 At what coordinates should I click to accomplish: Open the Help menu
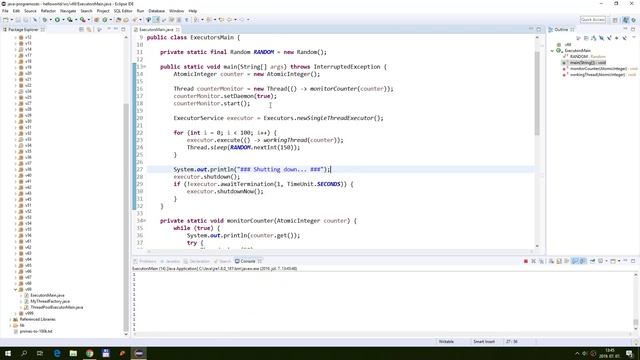(193, 11)
